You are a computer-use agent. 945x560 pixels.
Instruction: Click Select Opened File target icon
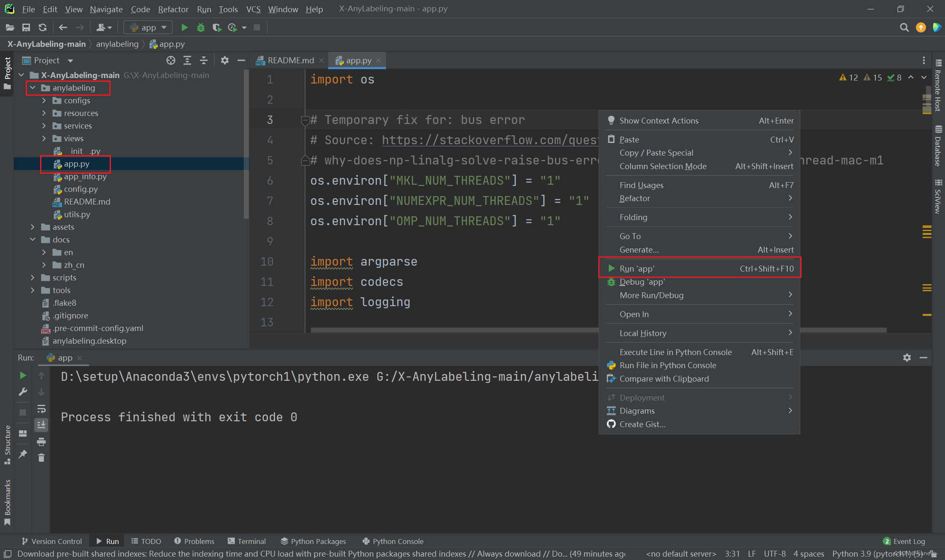(170, 60)
